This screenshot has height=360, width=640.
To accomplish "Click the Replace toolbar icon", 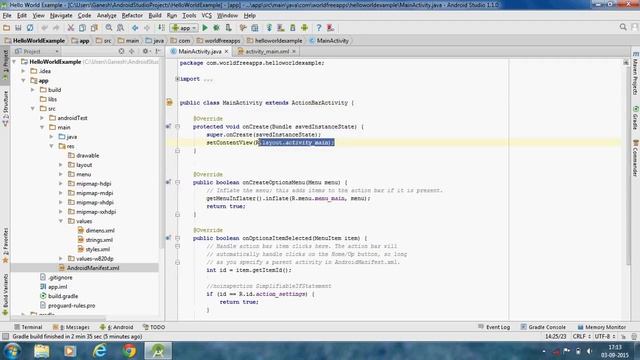I will click(120, 28).
